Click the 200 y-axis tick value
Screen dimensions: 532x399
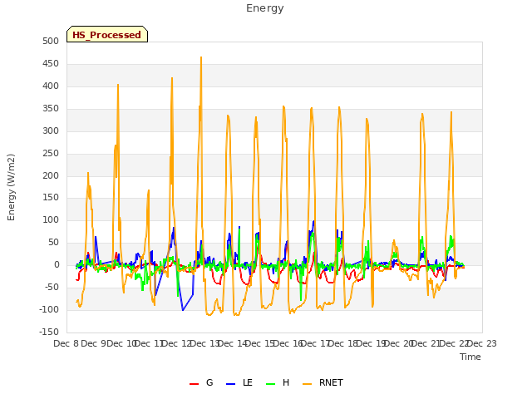pos(51,175)
